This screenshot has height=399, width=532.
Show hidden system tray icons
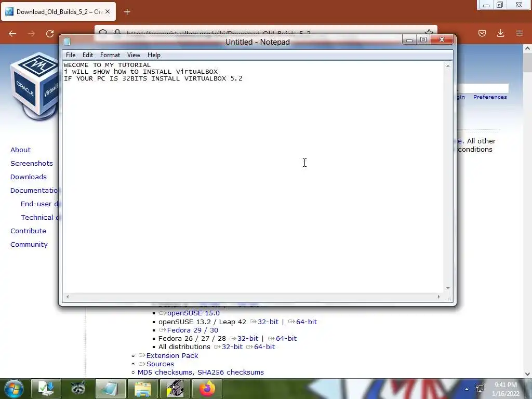[x=467, y=389]
